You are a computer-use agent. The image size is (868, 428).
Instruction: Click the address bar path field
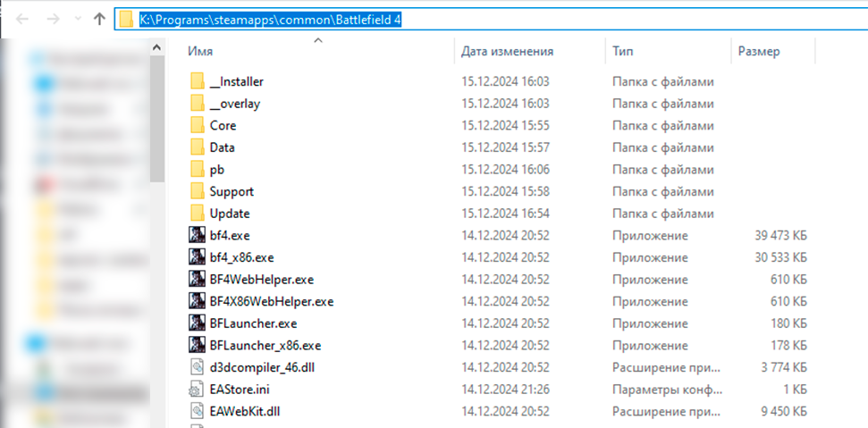pos(490,20)
